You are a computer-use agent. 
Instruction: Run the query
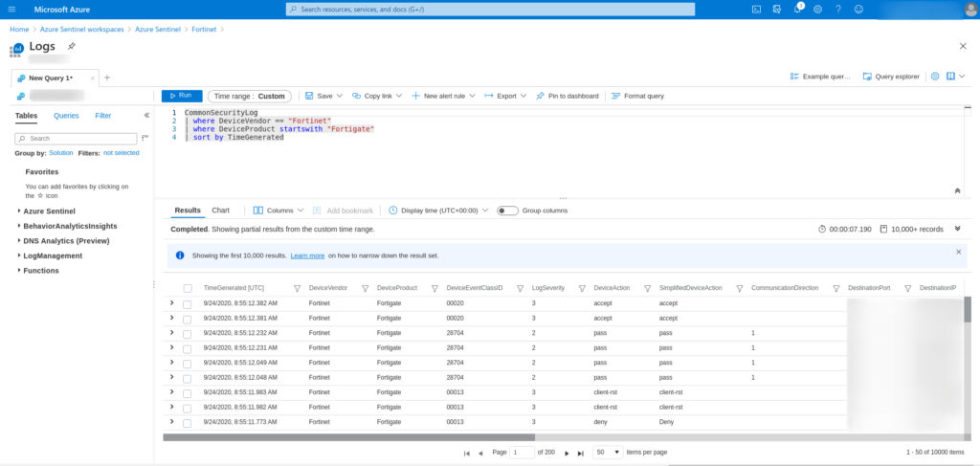point(182,96)
